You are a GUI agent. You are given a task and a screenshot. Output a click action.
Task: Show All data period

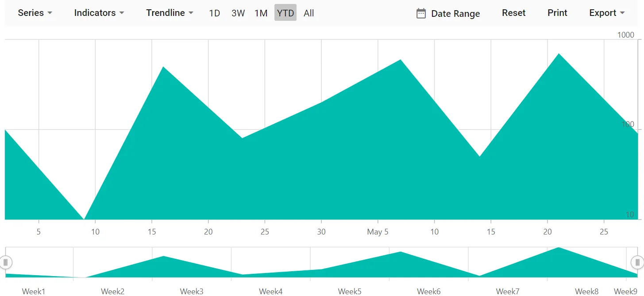point(309,13)
